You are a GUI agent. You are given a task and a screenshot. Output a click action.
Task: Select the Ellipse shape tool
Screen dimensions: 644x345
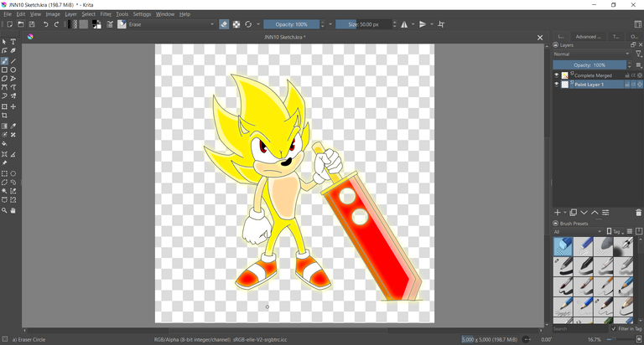13,70
